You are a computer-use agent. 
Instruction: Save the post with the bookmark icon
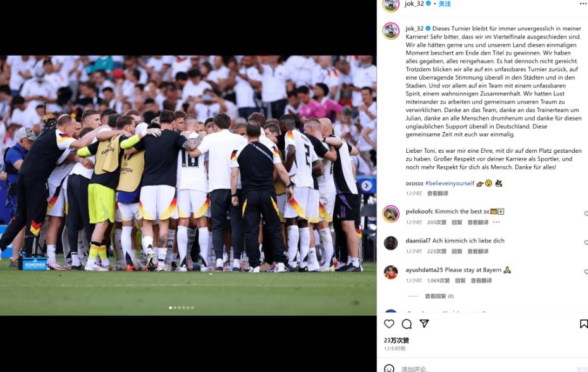(584, 324)
